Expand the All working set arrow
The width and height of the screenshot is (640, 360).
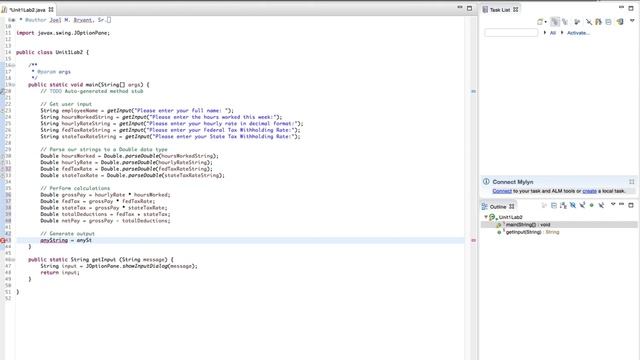(x=544, y=33)
